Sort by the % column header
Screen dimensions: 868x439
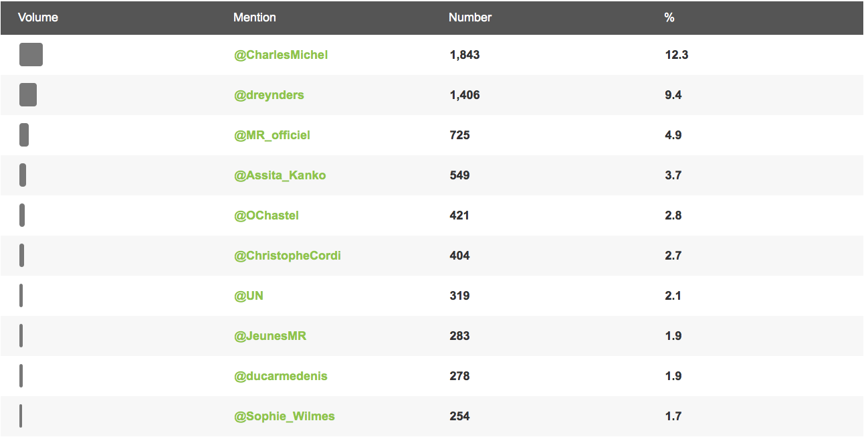point(669,17)
